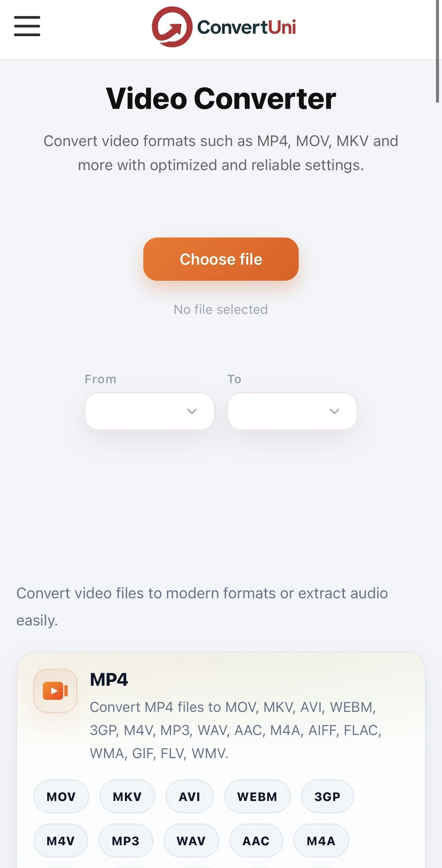
Task: Select the AAC audio format chip
Action: point(256,841)
